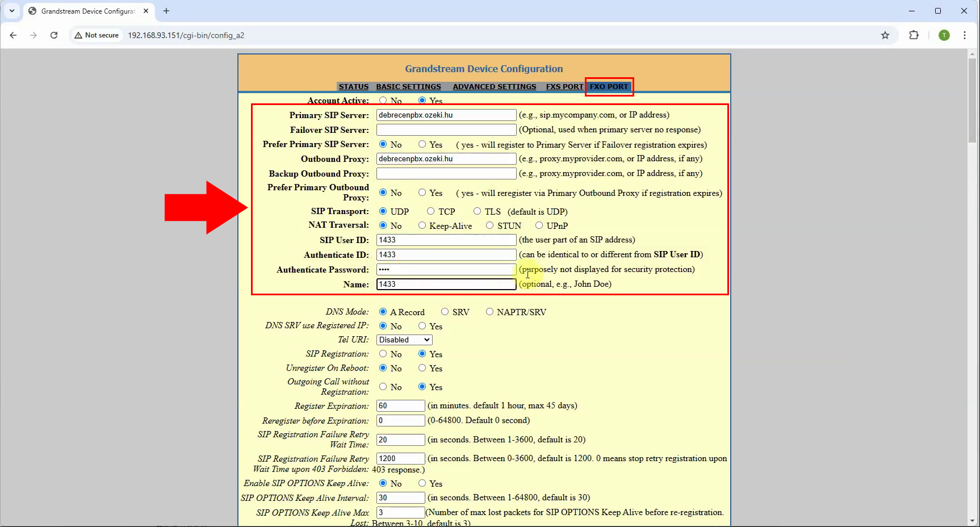980x527 pixels.
Task: Click the address bar URL
Action: pos(186,35)
